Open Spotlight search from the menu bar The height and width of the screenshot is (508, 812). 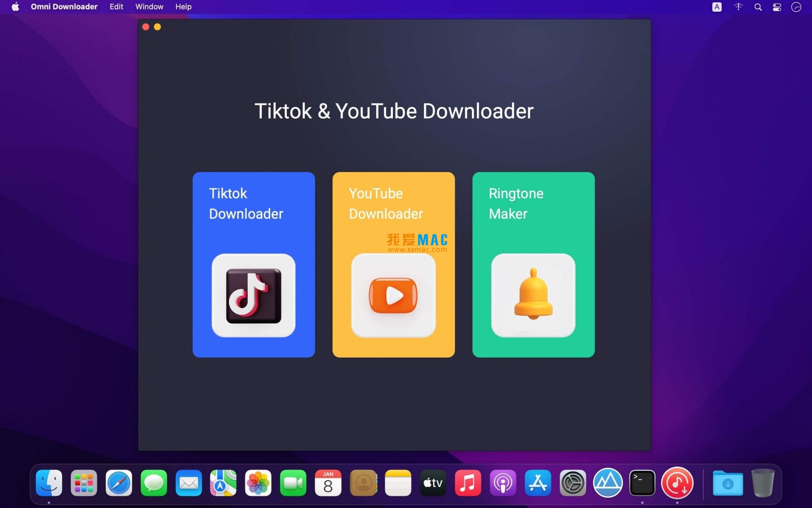coord(758,7)
